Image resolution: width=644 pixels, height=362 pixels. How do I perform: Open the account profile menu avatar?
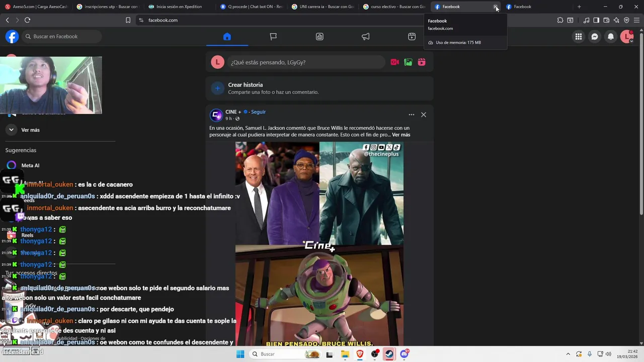click(627, 37)
